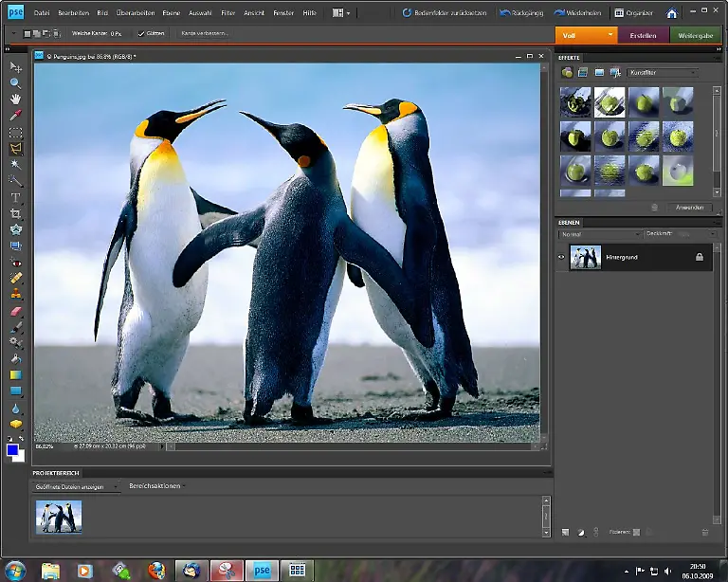Select the Horizontal Type tool

point(15,197)
